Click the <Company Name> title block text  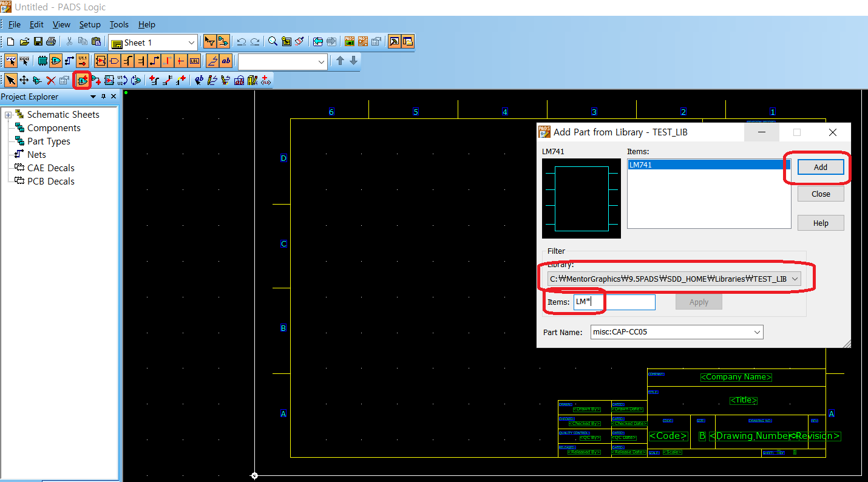[736, 377]
